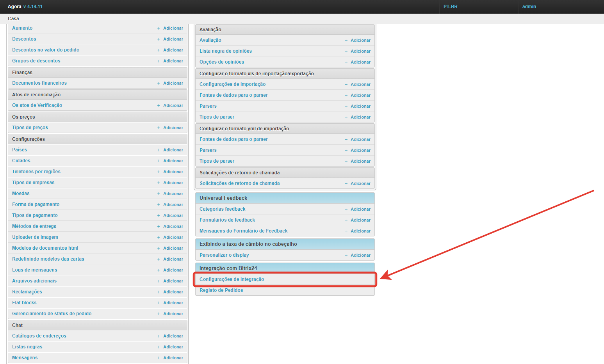Open the PT-BR language selector
This screenshot has width=604, height=364.
point(450,7)
